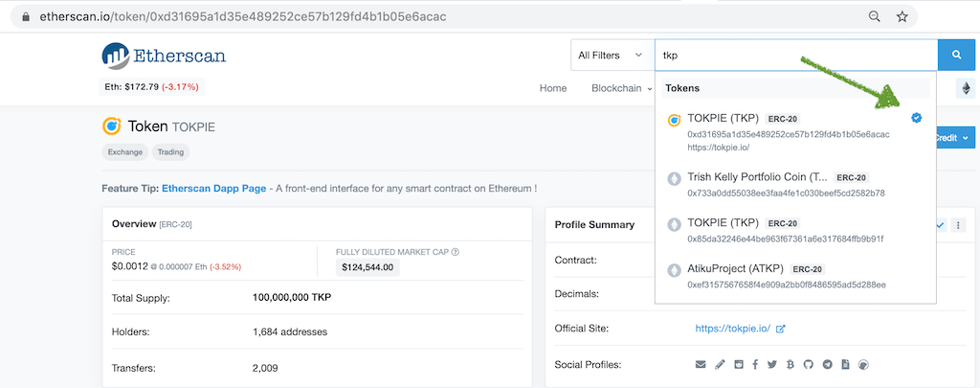Click the Trish Kelly Portfolio Coin token icon

point(675,178)
